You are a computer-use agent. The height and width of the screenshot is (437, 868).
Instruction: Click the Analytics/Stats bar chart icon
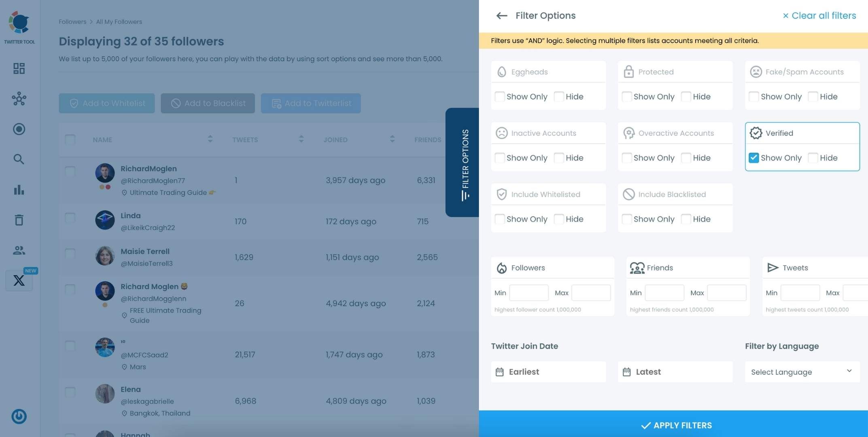coord(19,190)
